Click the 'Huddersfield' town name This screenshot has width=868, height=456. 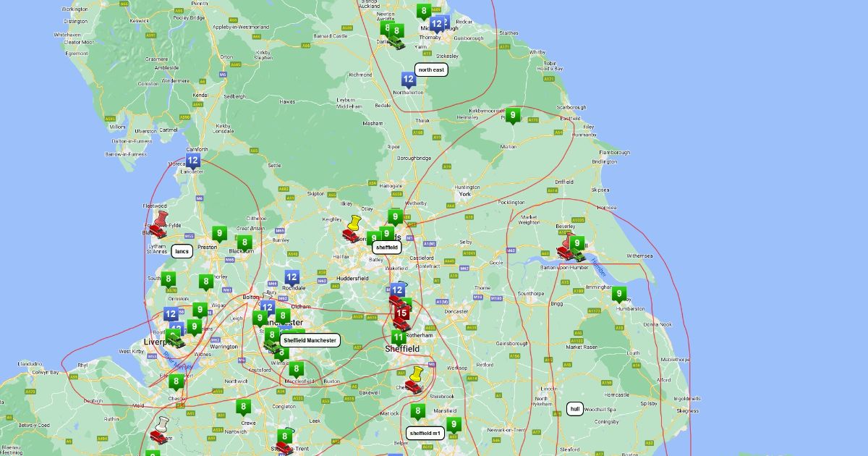(352, 278)
